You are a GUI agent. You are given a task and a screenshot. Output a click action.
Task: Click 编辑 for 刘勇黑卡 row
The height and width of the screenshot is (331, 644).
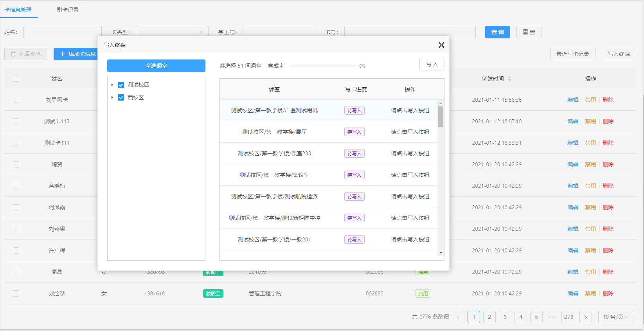pos(573,100)
